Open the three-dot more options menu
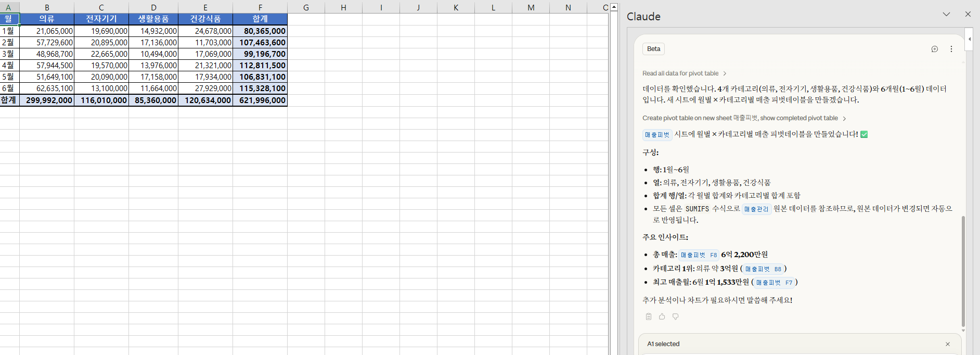 pos(951,49)
